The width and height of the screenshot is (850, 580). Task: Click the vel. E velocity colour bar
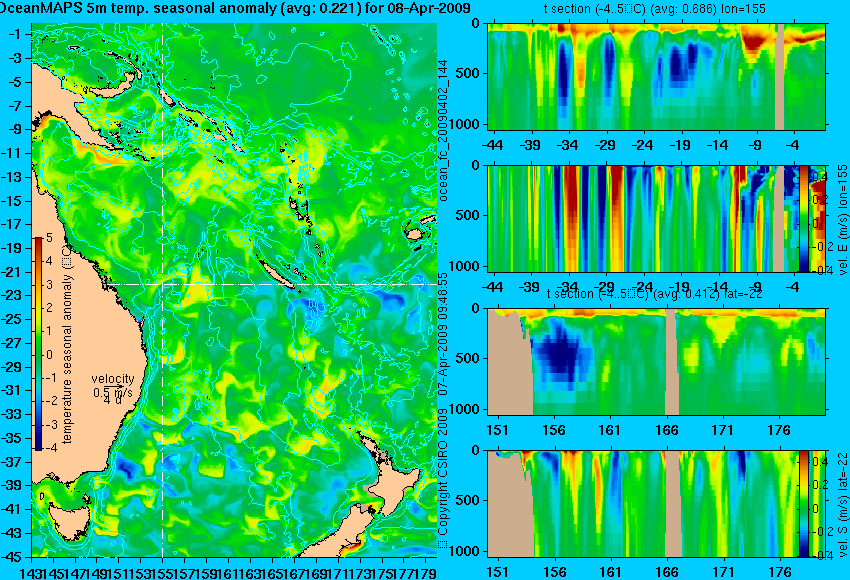pyautogui.click(x=803, y=218)
